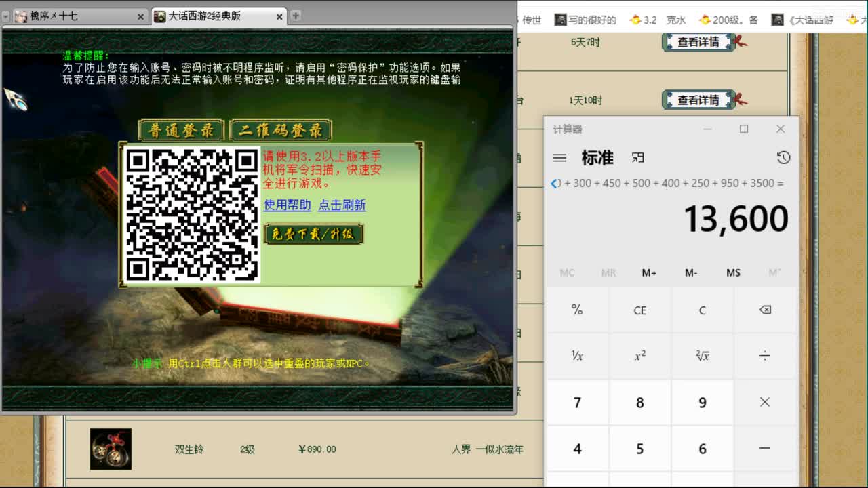Click the minus key in calculator
This screenshot has width=868, height=488.
(x=765, y=449)
